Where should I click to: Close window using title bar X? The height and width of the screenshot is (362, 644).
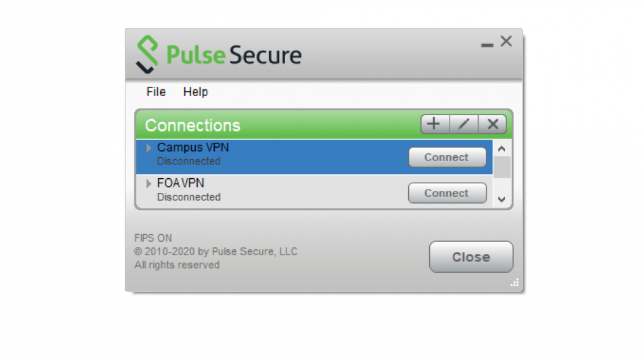pos(506,42)
